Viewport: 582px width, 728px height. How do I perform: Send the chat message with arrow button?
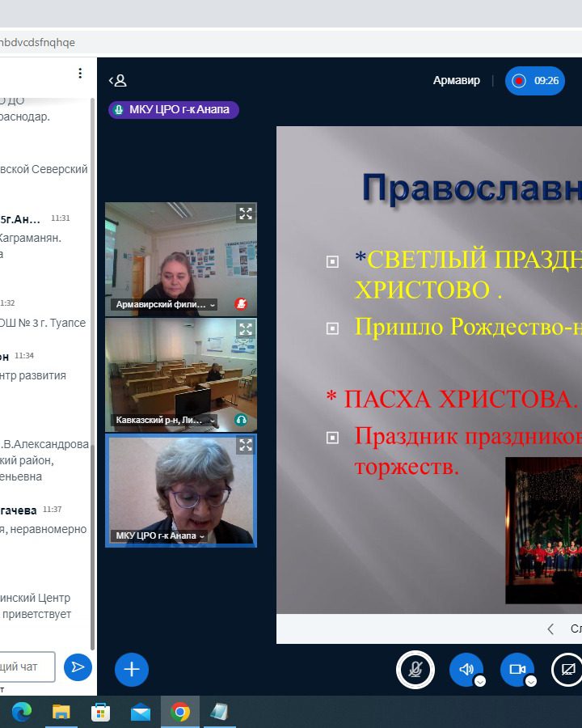point(78,667)
